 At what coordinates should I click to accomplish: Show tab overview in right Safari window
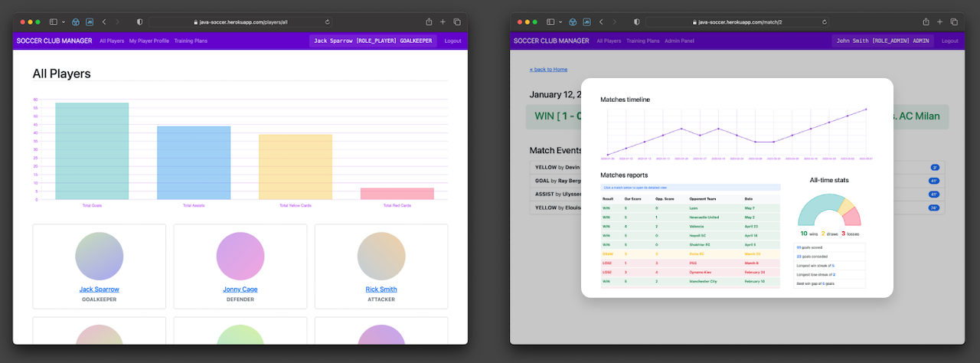pos(954,22)
